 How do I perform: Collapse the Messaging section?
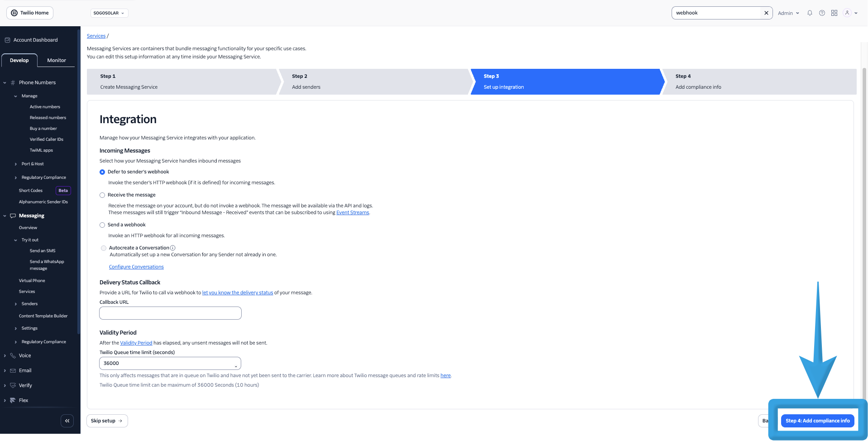point(4,216)
